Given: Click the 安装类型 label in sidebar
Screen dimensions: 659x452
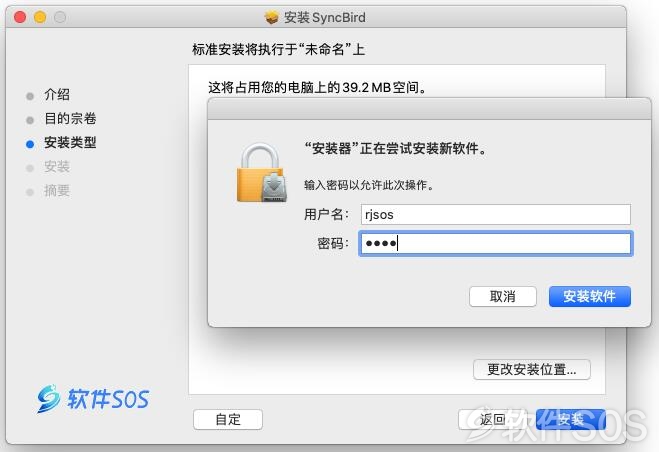Looking at the screenshot, I should click(x=70, y=143).
